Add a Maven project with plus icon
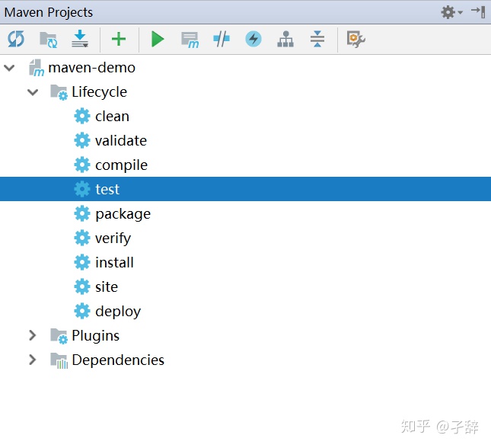 point(119,39)
